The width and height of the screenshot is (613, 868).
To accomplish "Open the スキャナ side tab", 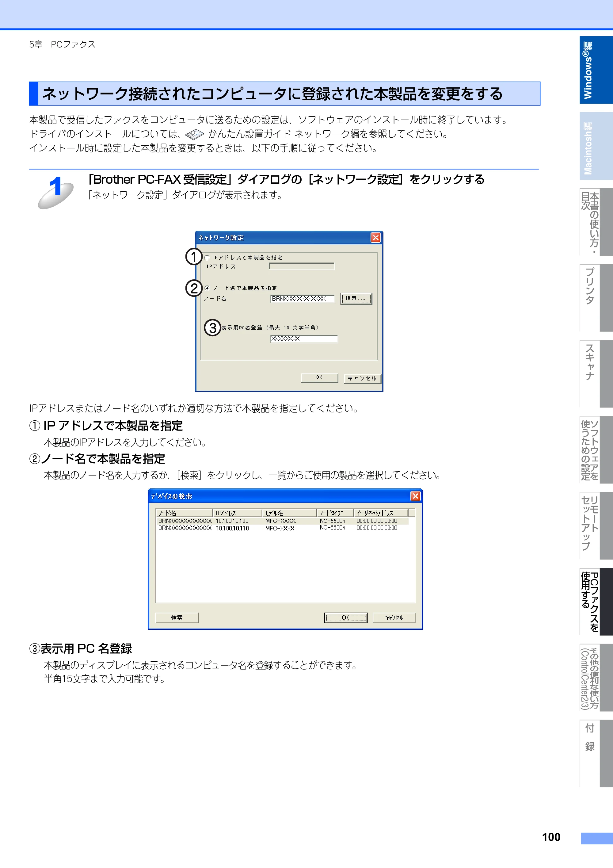I will coord(596,374).
